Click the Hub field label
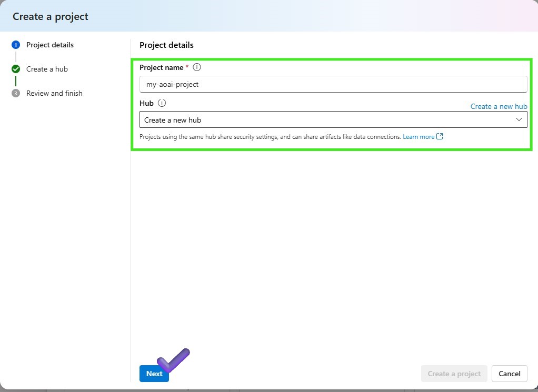Screen dimensions: 538x392 click(146, 103)
